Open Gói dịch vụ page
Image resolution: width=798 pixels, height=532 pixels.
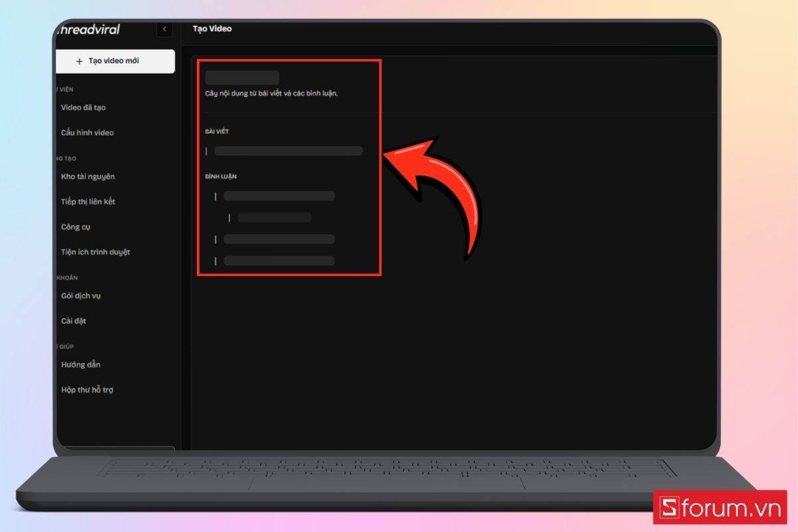80,296
